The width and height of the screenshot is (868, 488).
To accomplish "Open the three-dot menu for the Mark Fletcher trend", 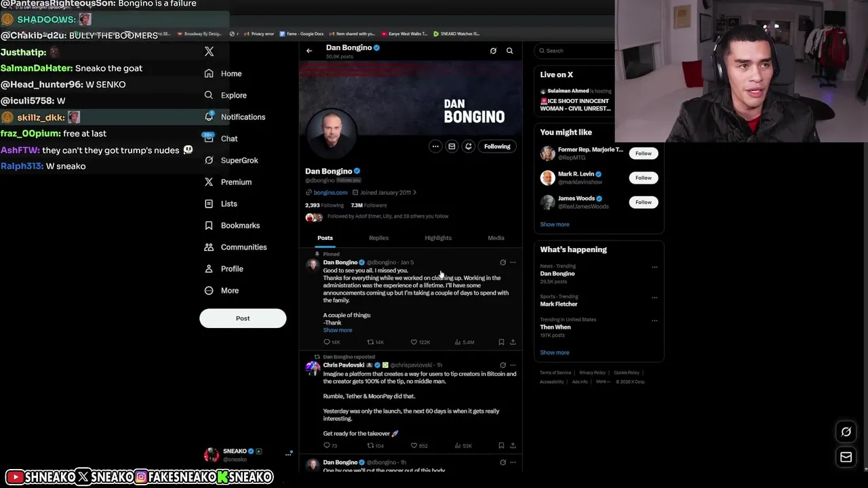I will point(654,298).
